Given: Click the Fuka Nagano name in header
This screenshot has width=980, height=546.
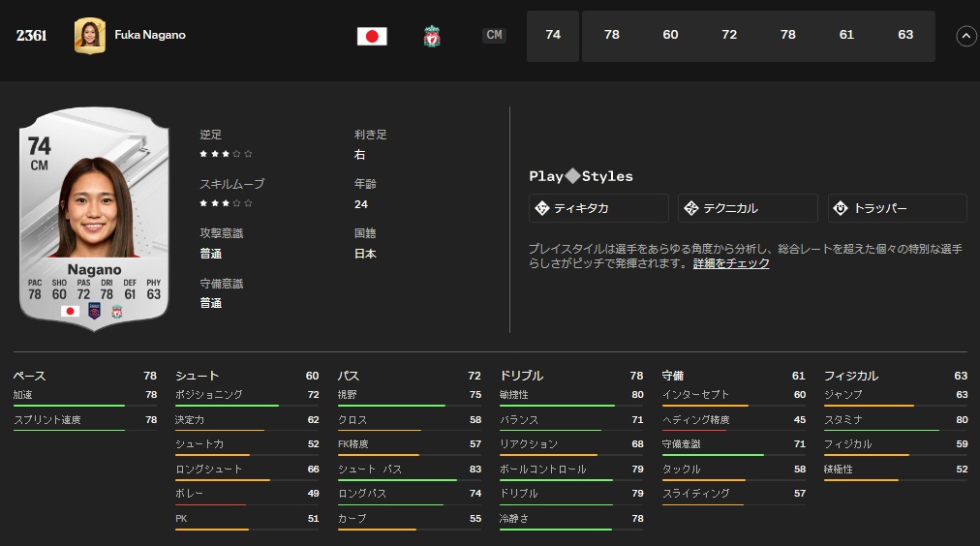Looking at the screenshot, I should 150,36.
